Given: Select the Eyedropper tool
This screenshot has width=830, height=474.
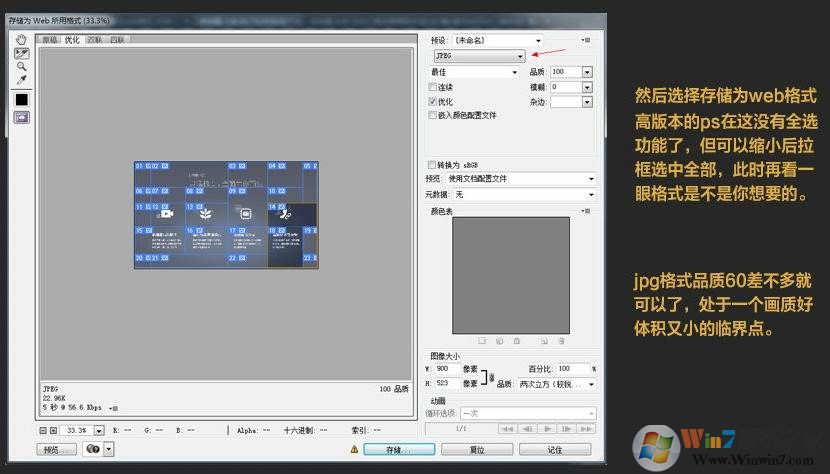Looking at the screenshot, I should pyautogui.click(x=21, y=80).
